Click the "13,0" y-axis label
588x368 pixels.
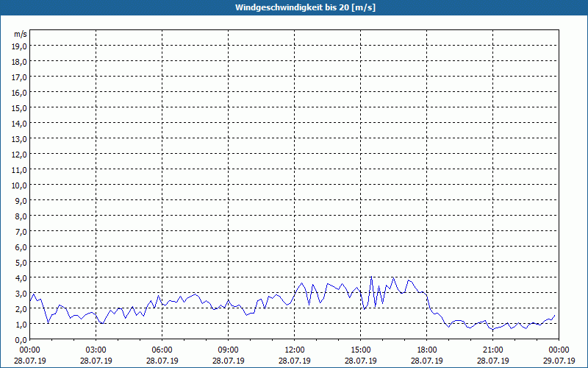20,139
